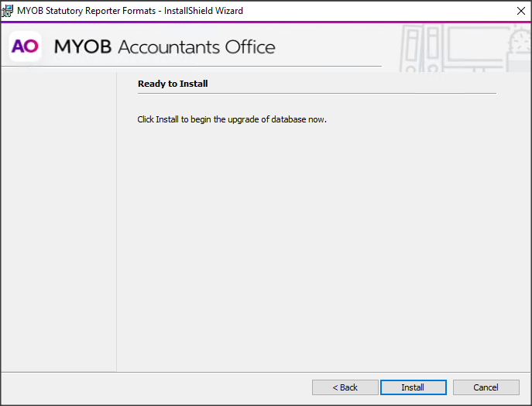Cancel the installation wizard
Image resolution: width=532 pixels, height=406 pixels.
tap(486, 387)
